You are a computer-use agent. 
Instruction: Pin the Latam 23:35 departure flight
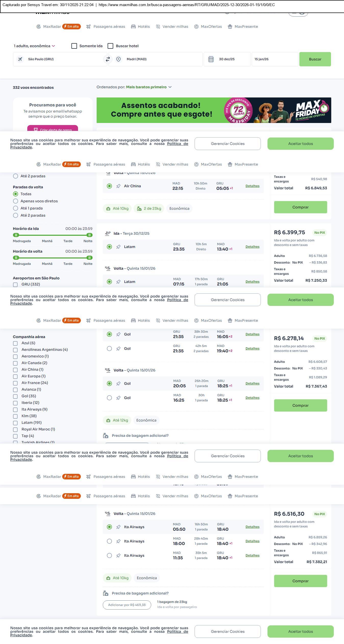pyautogui.click(x=118, y=247)
